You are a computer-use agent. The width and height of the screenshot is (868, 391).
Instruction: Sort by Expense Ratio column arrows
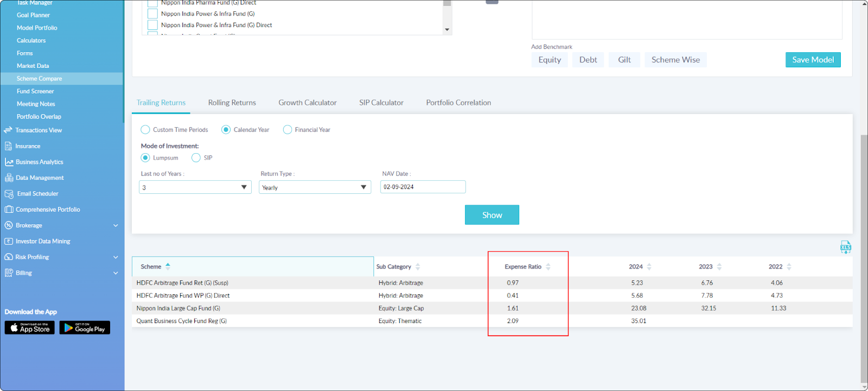[548, 267]
